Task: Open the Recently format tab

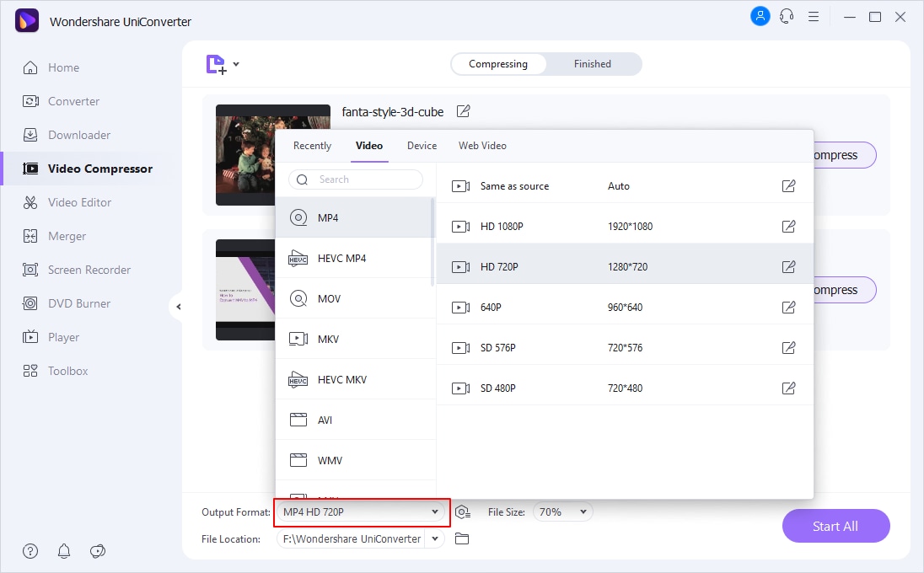Action: pyautogui.click(x=312, y=146)
